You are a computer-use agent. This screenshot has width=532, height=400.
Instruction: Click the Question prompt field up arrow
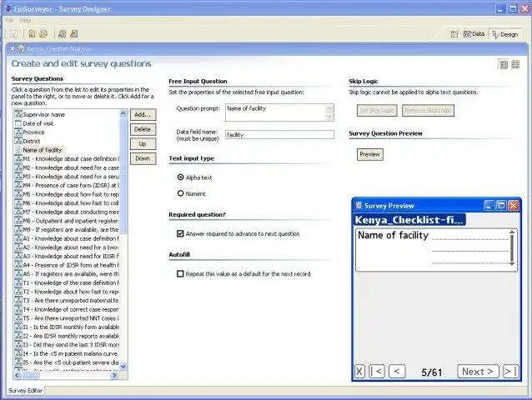pos(329,108)
